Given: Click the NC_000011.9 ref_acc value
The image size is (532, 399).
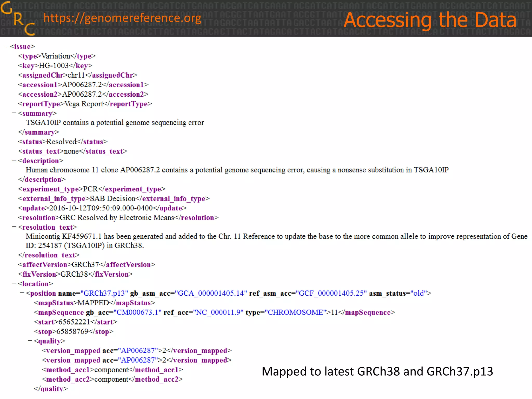Looking at the screenshot, I should [x=218, y=312].
